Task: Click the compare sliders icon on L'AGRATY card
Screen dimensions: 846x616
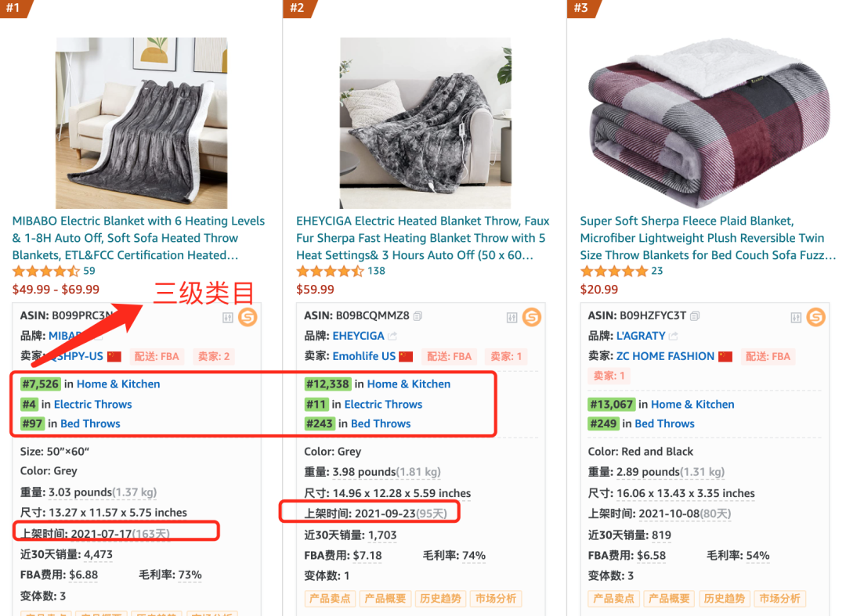Action: (796, 317)
